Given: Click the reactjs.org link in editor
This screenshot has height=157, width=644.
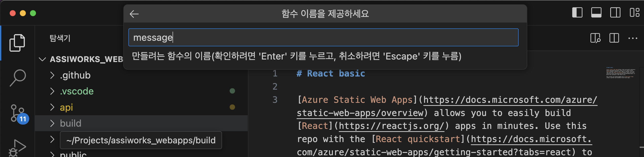Looking at the screenshot, I should [392, 126].
